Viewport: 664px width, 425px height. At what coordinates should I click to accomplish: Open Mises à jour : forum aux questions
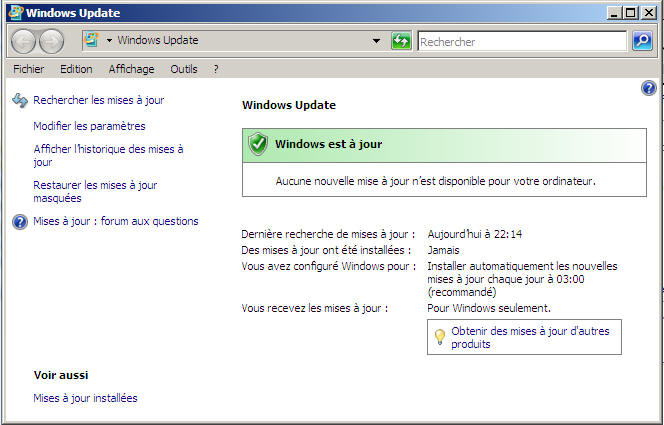116,221
